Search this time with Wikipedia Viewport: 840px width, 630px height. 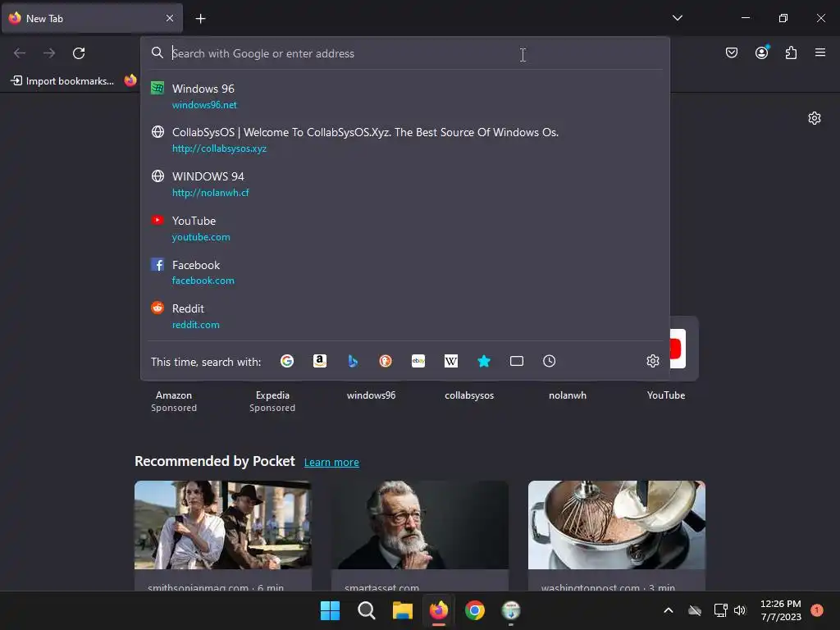(x=451, y=361)
